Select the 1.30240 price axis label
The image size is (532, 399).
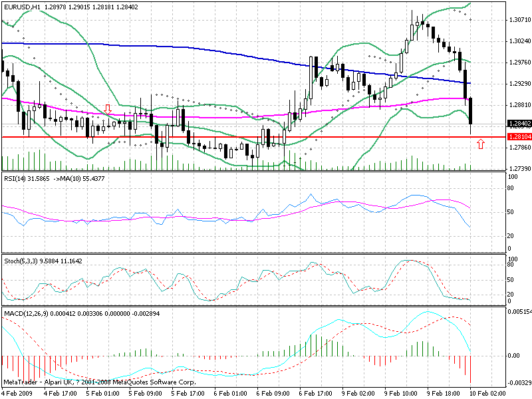pos(520,41)
